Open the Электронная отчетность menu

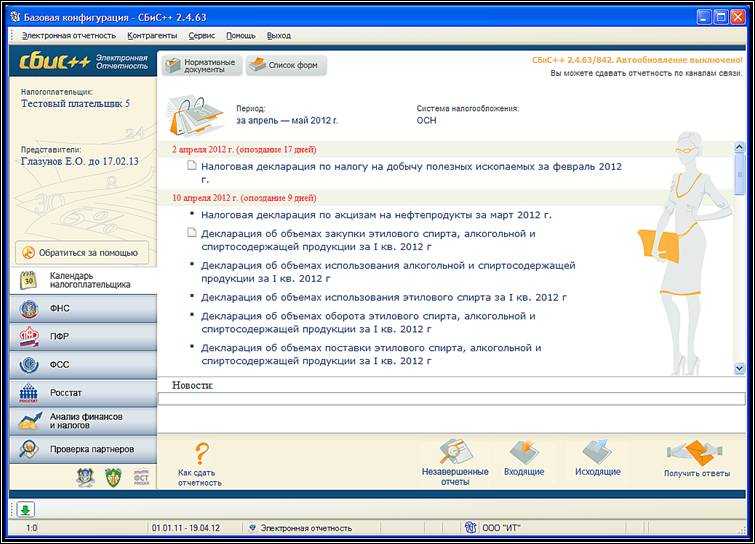[x=69, y=36]
